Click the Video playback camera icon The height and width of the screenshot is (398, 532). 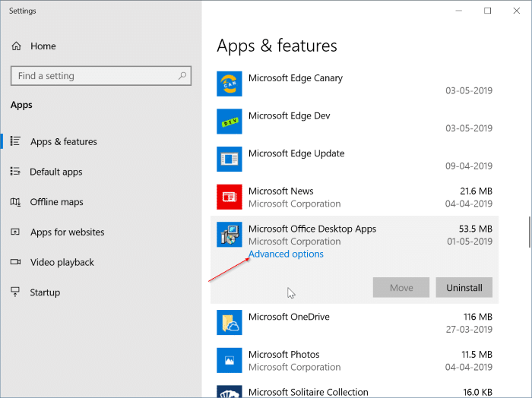(x=15, y=262)
